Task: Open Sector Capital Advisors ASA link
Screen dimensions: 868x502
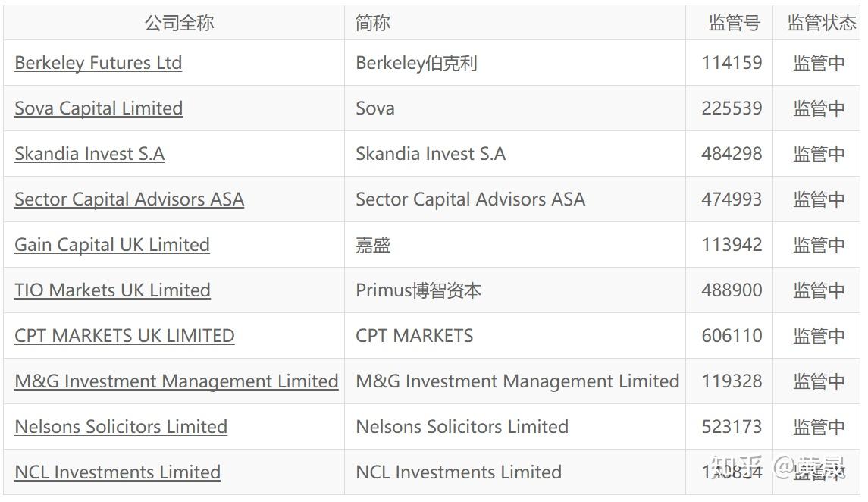Action: coord(129,199)
